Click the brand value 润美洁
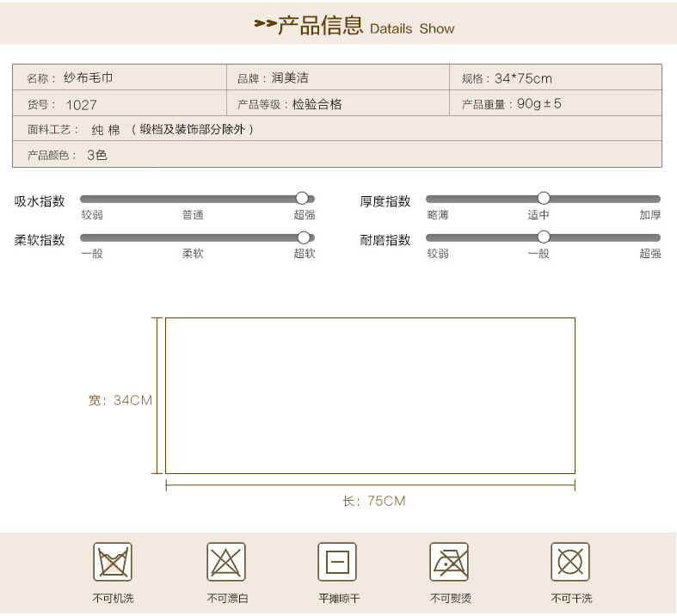The image size is (677, 616). 290,77
